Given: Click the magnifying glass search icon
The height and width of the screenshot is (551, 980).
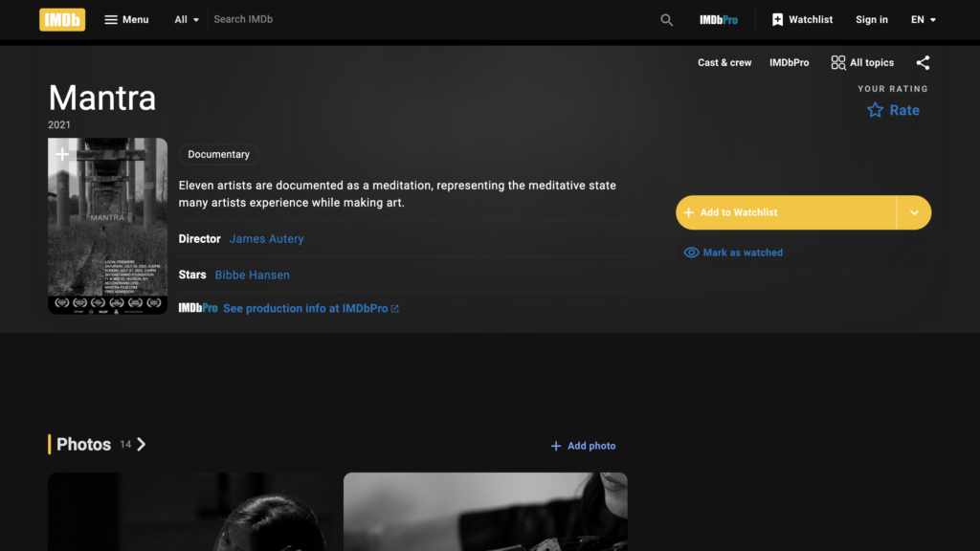Looking at the screenshot, I should (667, 20).
